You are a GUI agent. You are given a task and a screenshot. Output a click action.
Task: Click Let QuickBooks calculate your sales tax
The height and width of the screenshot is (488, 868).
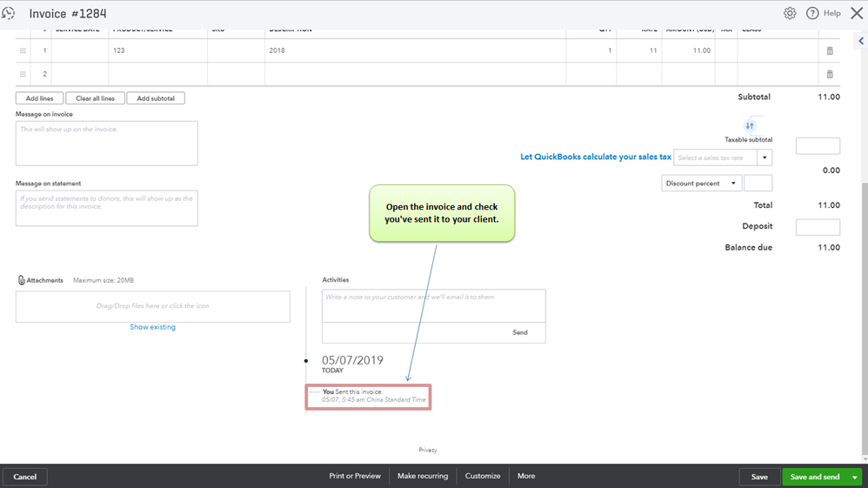[596, 157]
